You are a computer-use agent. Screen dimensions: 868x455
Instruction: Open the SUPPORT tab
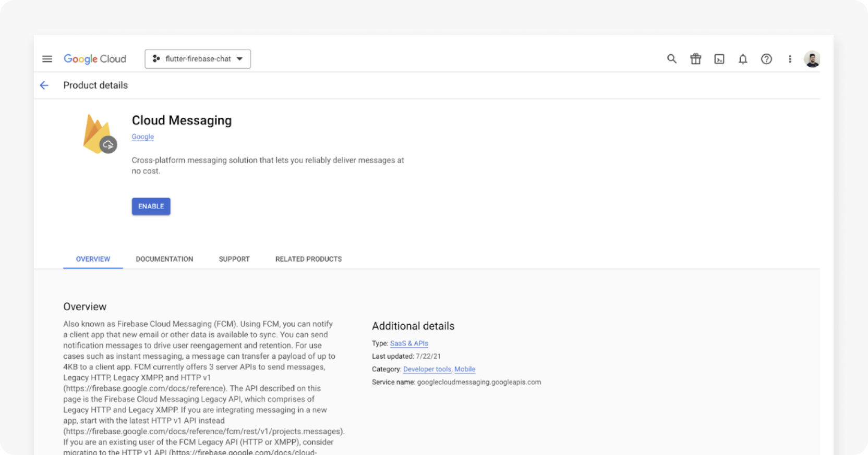click(234, 259)
